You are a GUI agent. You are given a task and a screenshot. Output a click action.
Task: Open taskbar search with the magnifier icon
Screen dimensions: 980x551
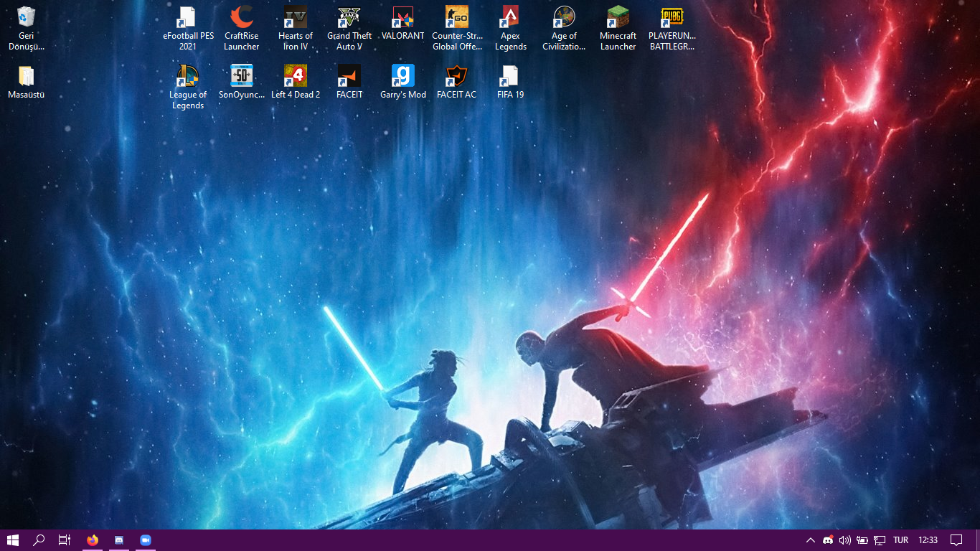[x=39, y=540]
